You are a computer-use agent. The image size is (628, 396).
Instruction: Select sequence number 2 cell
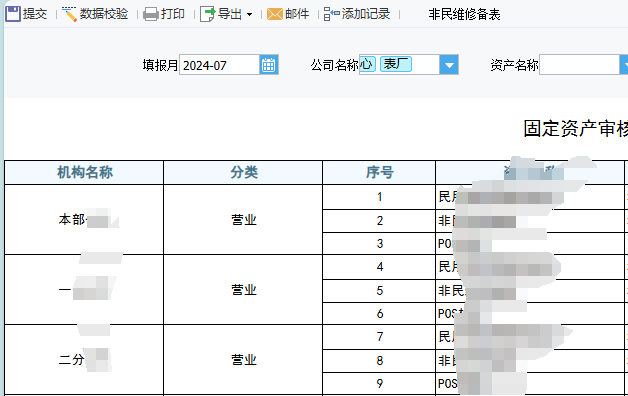(x=379, y=221)
